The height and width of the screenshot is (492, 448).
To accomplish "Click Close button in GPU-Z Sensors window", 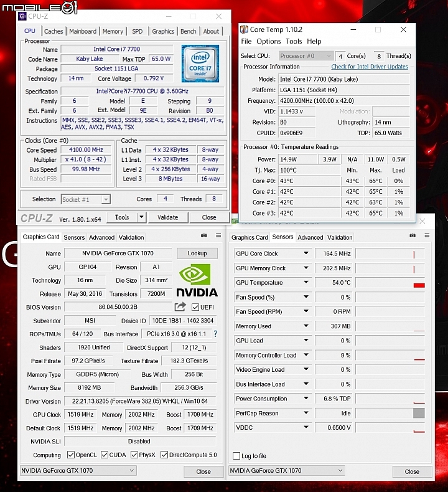I will click(412, 471).
